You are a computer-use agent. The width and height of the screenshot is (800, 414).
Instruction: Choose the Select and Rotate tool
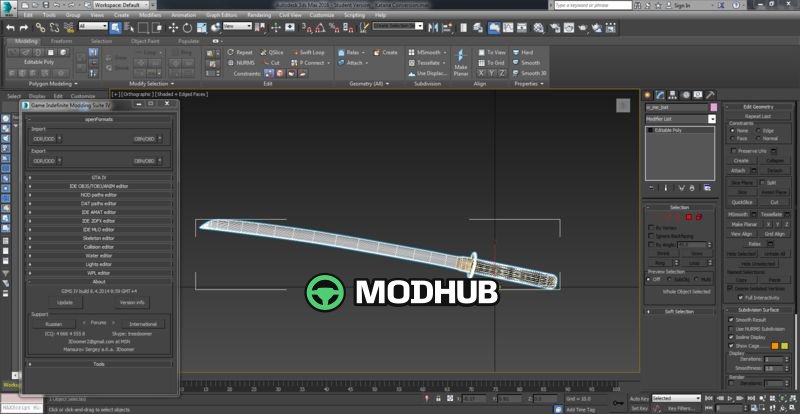tap(187, 28)
